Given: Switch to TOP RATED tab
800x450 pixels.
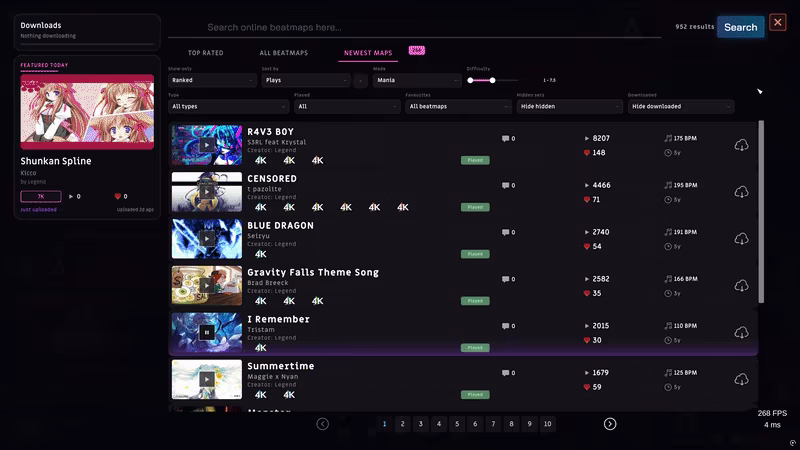Looking at the screenshot, I should click(x=206, y=53).
